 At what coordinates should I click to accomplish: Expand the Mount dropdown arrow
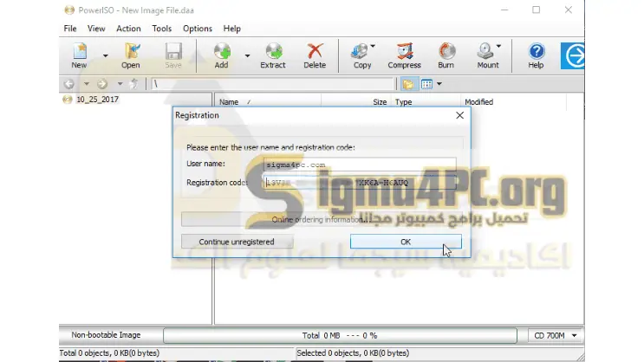498,46
